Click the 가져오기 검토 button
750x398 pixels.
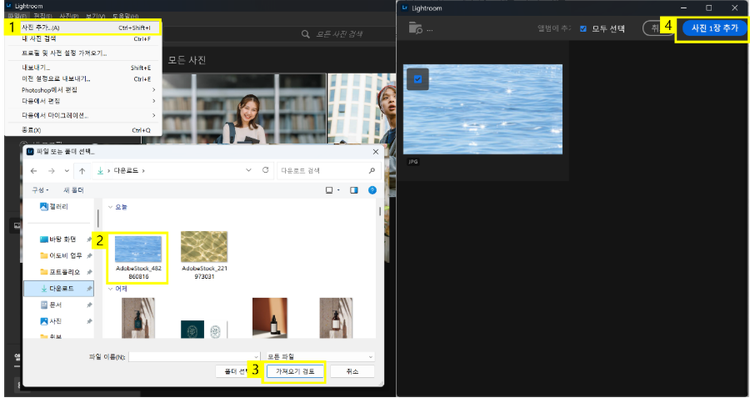[295, 371]
